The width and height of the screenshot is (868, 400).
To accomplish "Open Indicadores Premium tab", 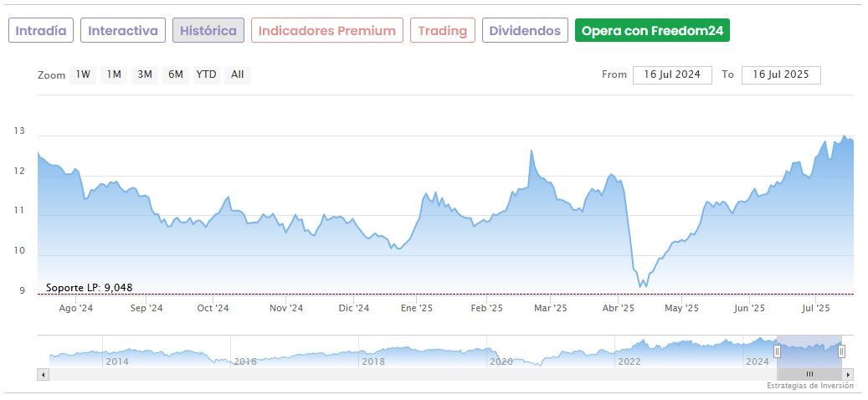I will pyautogui.click(x=326, y=31).
